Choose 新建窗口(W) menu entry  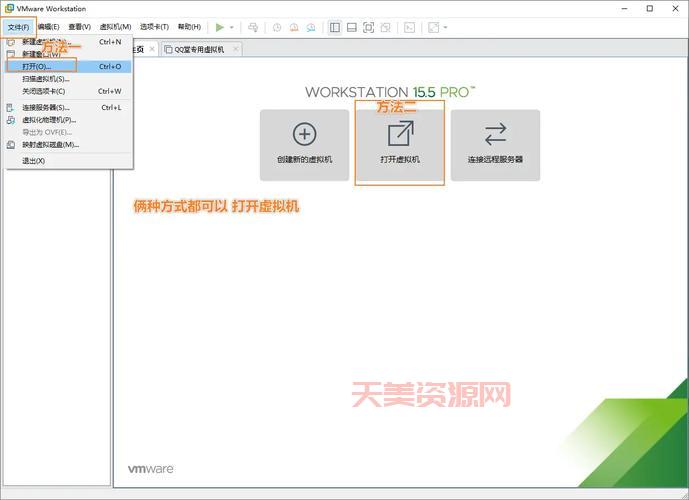pos(69,54)
